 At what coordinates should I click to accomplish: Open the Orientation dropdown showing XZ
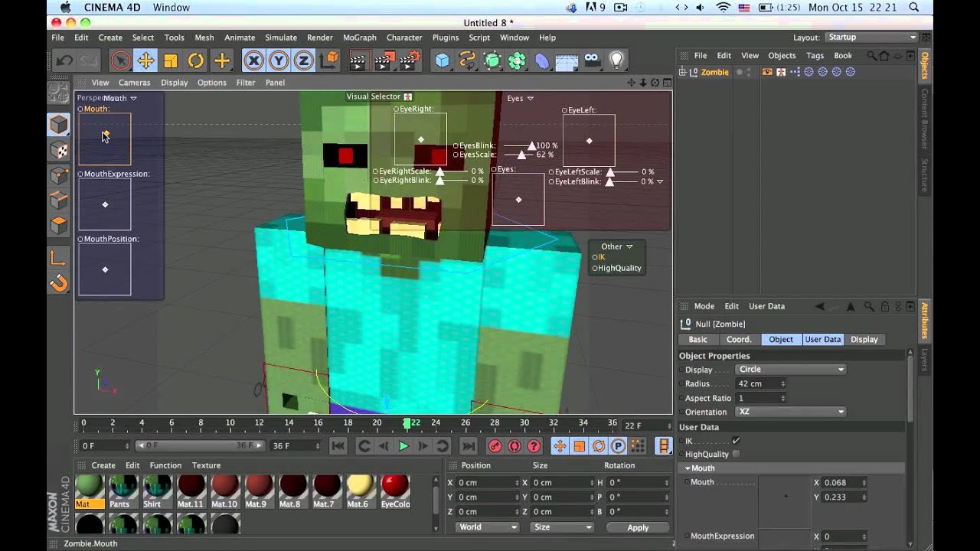pyautogui.click(x=791, y=412)
